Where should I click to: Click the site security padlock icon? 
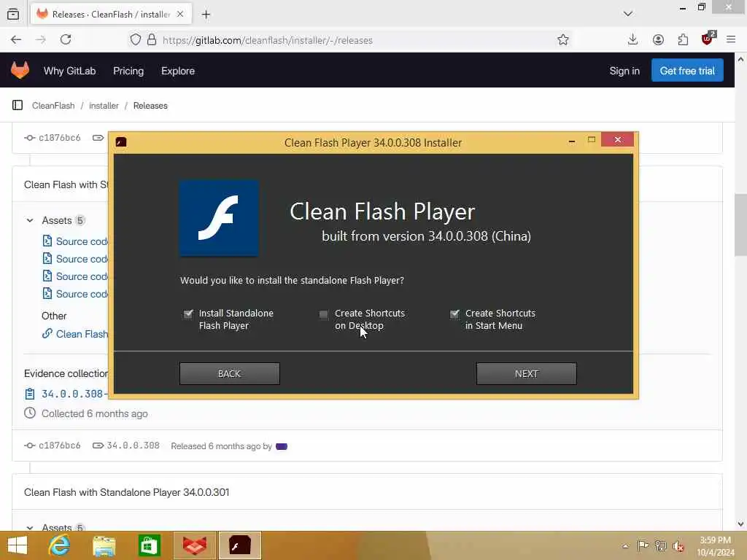pos(152,39)
